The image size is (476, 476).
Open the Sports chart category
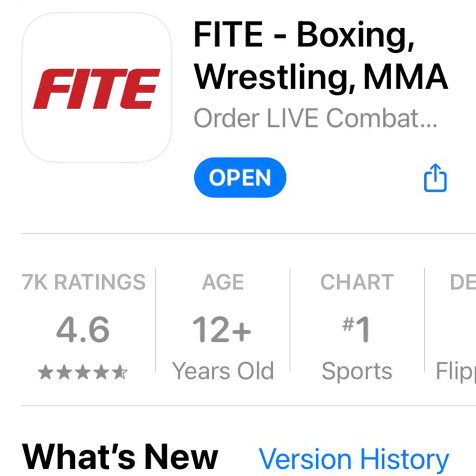(x=357, y=372)
